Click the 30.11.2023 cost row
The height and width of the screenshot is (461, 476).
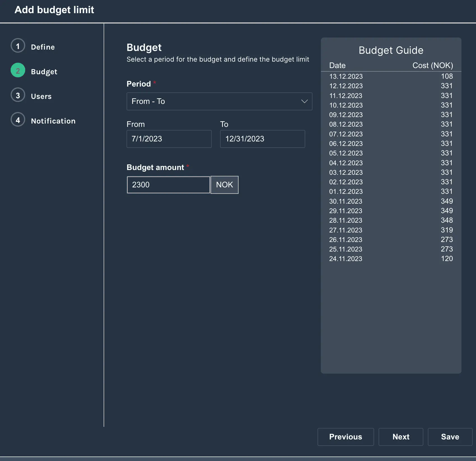click(391, 201)
